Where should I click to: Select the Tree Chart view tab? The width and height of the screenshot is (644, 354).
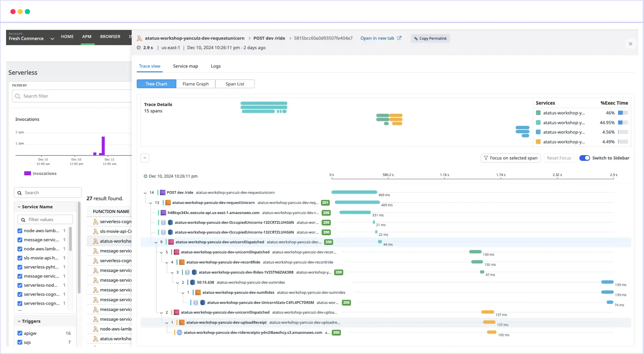pos(156,83)
